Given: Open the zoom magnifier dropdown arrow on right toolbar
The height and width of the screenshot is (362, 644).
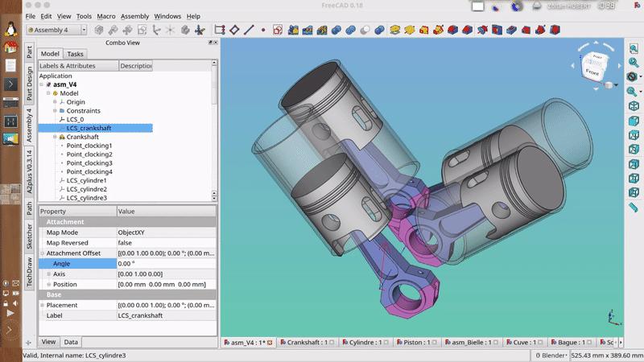Looking at the screenshot, I should (641, 91).
